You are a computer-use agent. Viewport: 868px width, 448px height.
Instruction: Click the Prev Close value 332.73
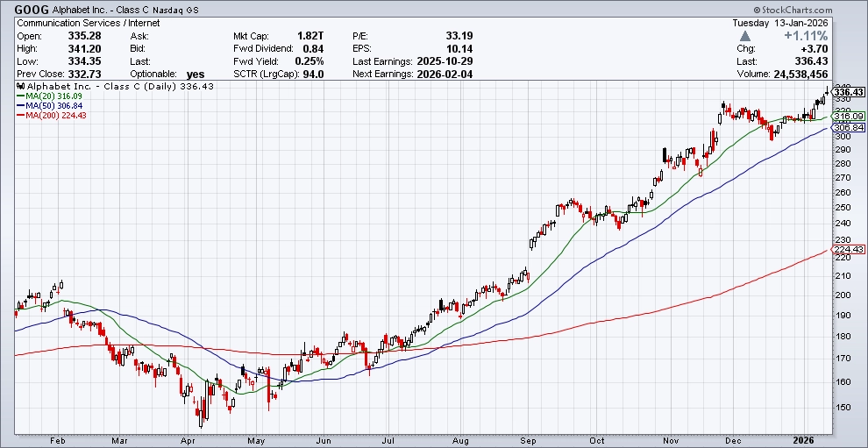pyautogui.click(x=84, y=75)
